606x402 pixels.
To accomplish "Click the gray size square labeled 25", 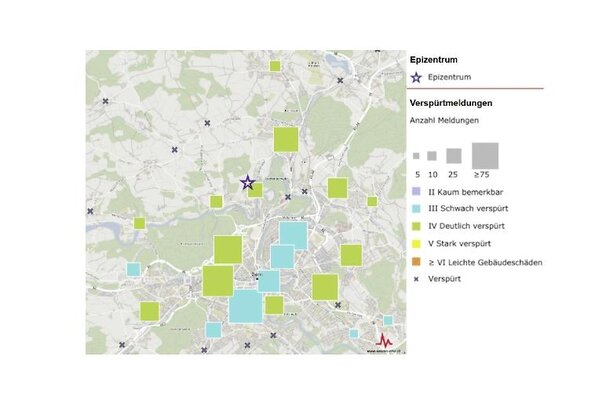I will [453, 156].
